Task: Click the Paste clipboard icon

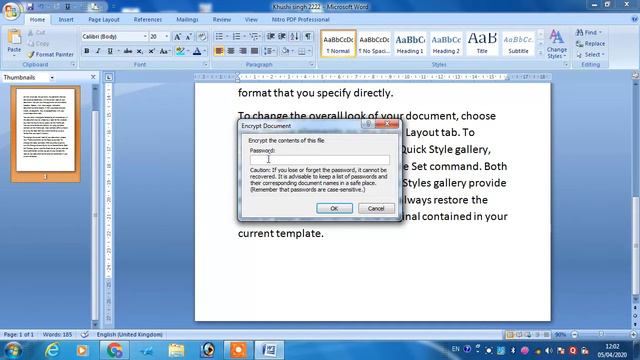Action: pyautogui.click(x=14, y=37)
